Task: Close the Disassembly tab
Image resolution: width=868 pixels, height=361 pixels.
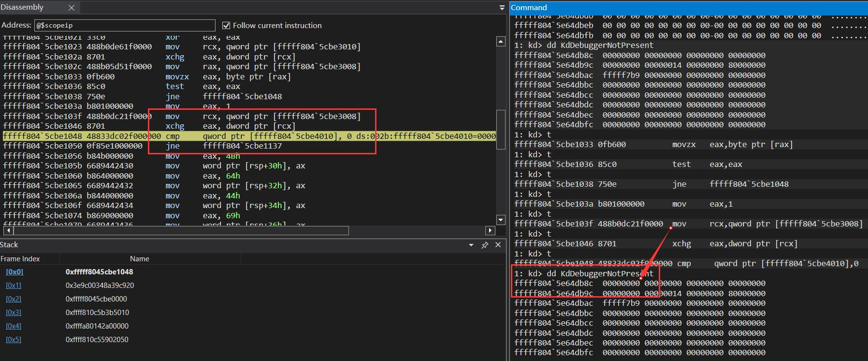Action: coord(72,8)
